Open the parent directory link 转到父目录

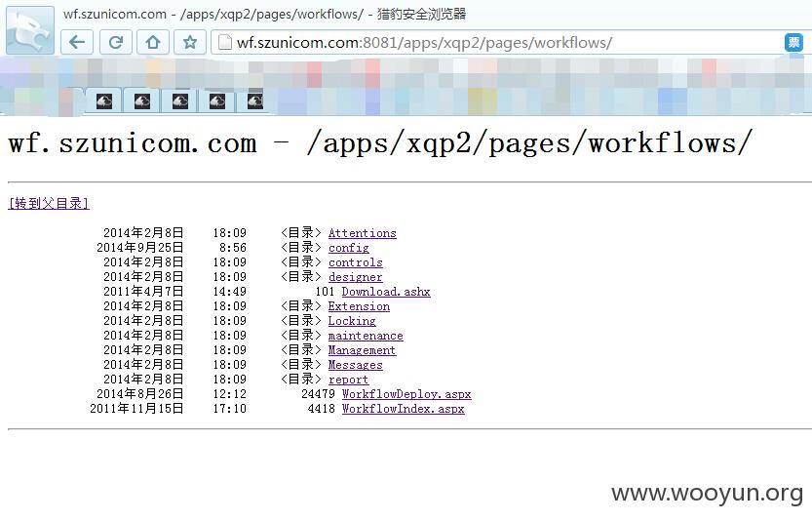[49, 203]
